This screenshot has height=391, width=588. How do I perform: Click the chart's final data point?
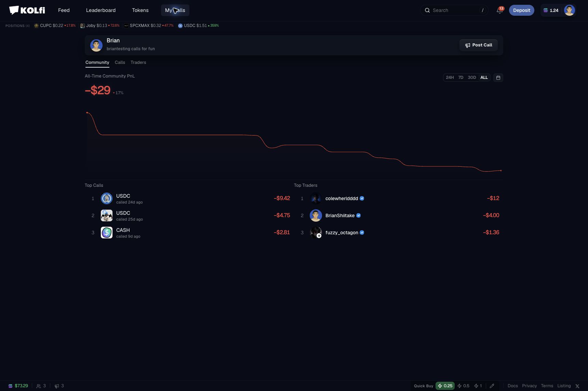[x=501, y=170]
